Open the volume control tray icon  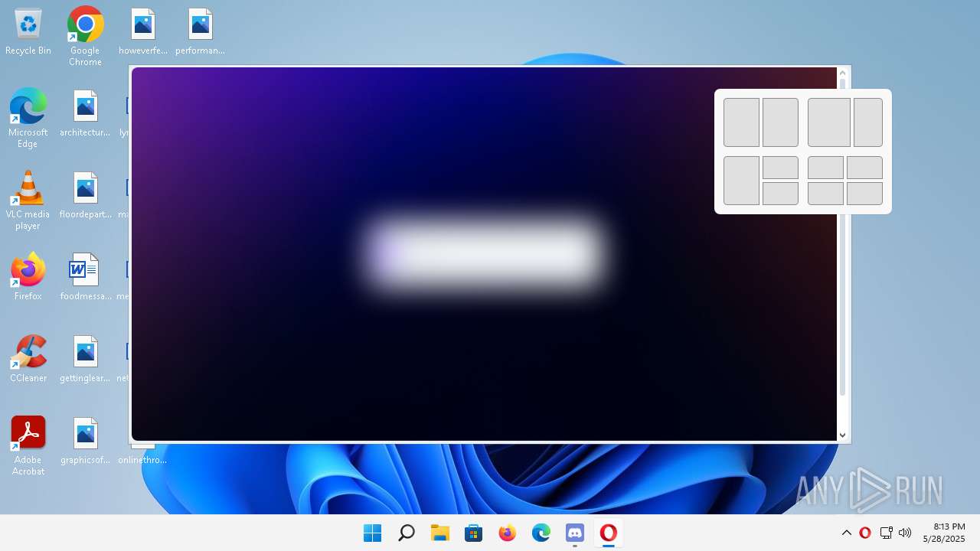(905, 533)
